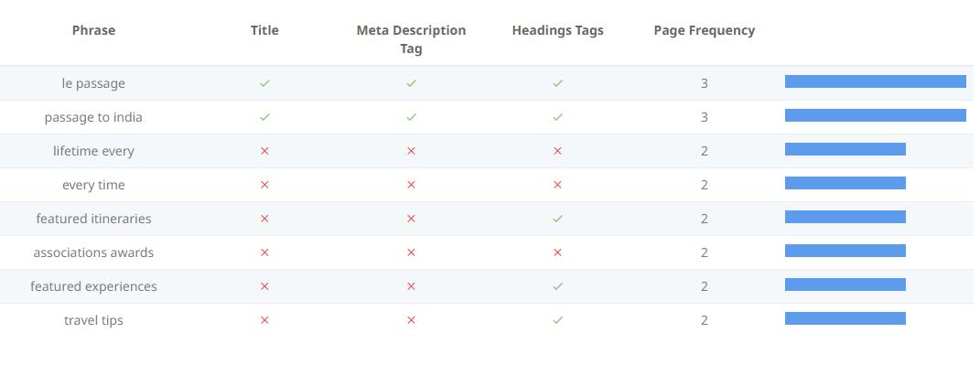This screenshot has height=365, width=980.
Task: Click Meta Description checkmark for passage to india
Action: [411, 117]
